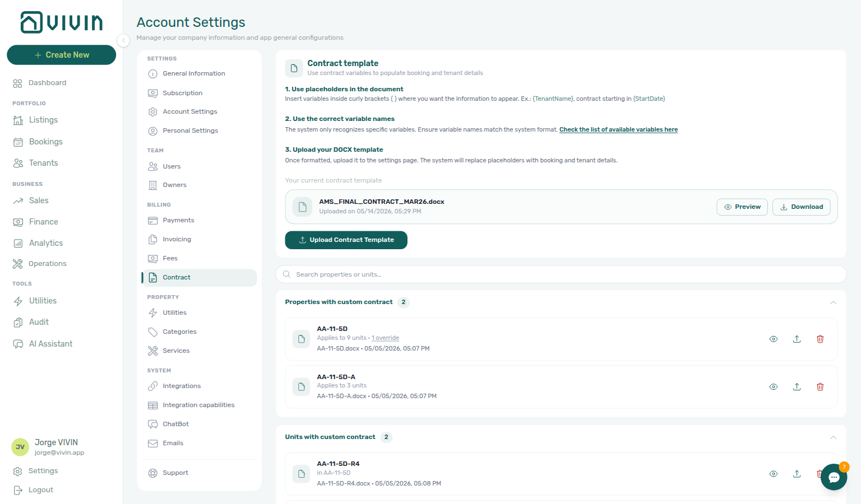Launch the AI Assistant
This screenshot has width=861, height=504.
coord(43,344)
